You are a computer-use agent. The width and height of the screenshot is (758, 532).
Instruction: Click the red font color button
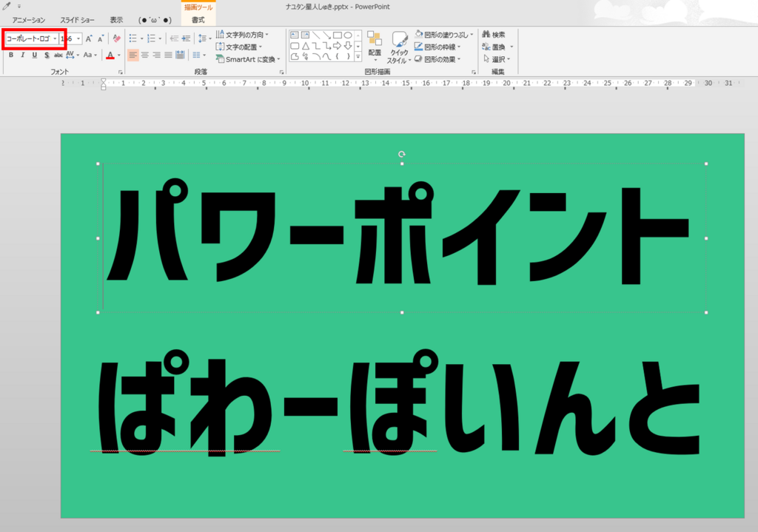(110, 55)
